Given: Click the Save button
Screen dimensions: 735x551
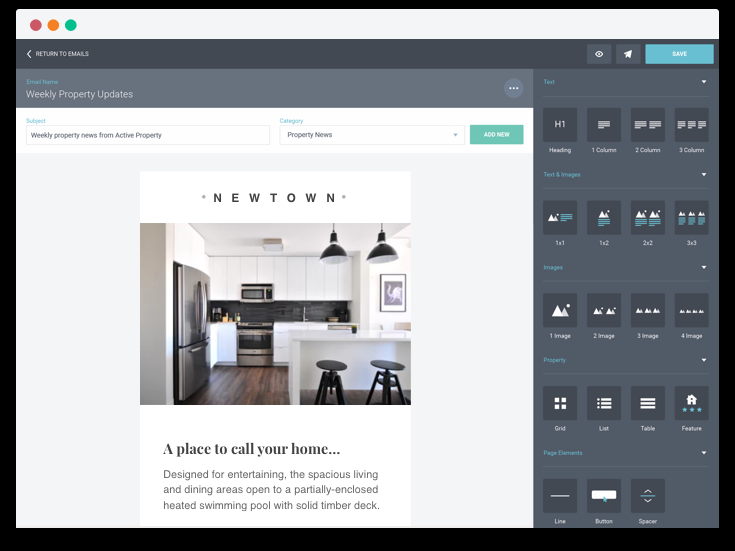Looking at the screenshot, I should click(679, 54).
